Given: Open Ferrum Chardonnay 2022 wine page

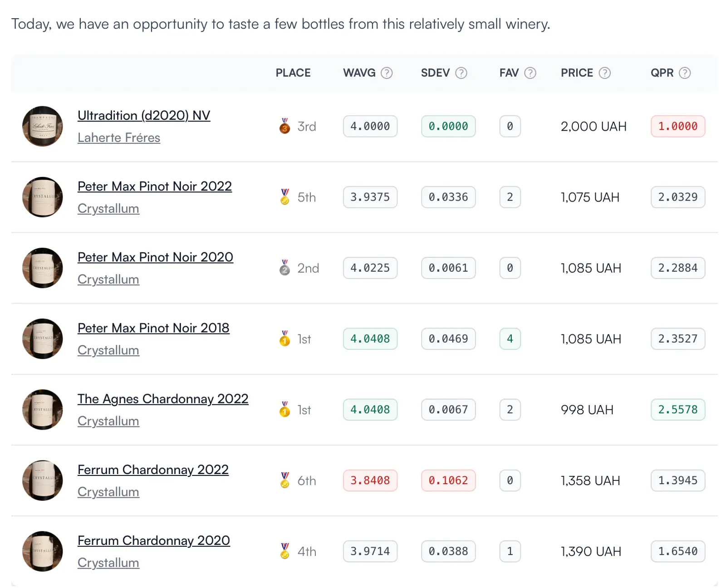Looking at the screenshot, I should click(x=153, y=470).
